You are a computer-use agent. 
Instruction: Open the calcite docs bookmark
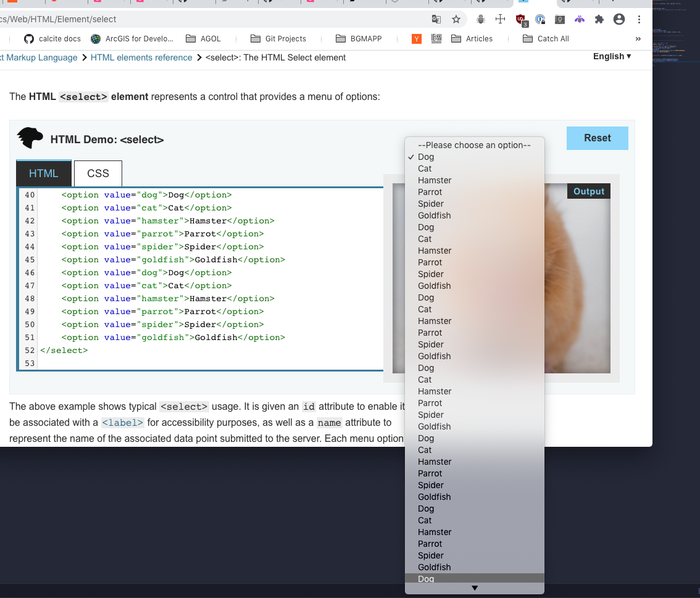52,39
